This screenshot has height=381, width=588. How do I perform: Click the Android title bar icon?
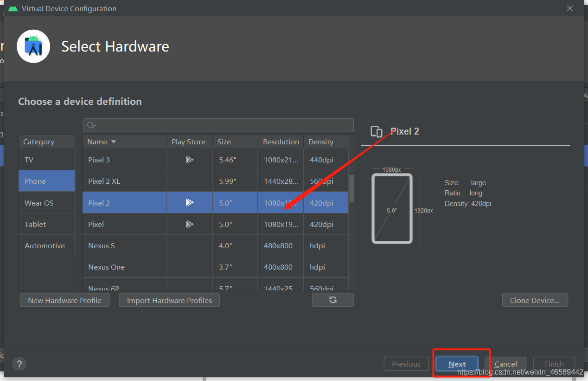[13, 8]
